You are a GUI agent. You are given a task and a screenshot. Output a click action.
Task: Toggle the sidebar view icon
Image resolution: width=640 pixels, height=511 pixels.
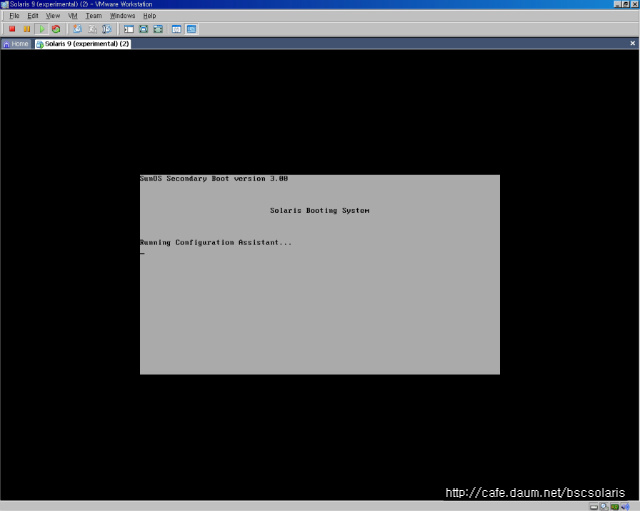click(129, 29)
